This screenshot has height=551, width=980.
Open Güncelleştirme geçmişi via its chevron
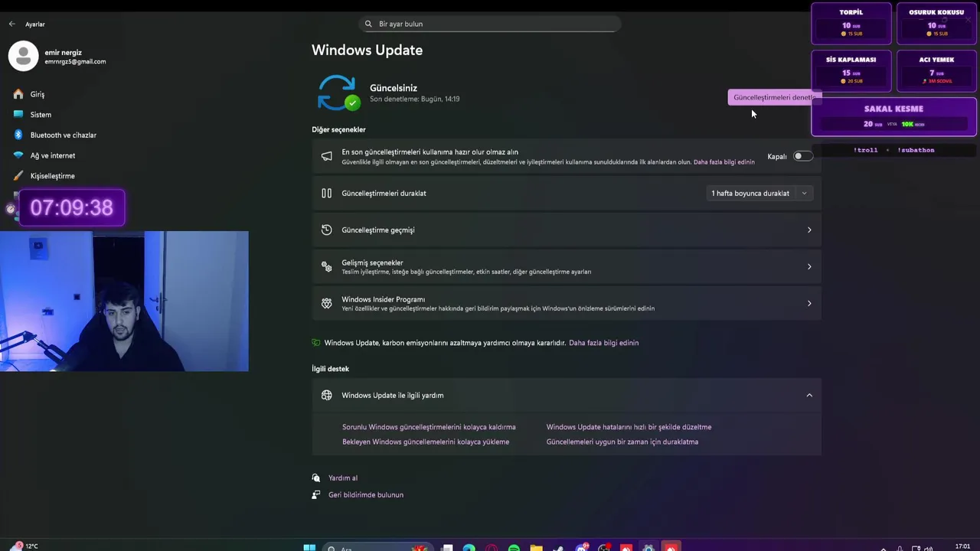[809, 230]
